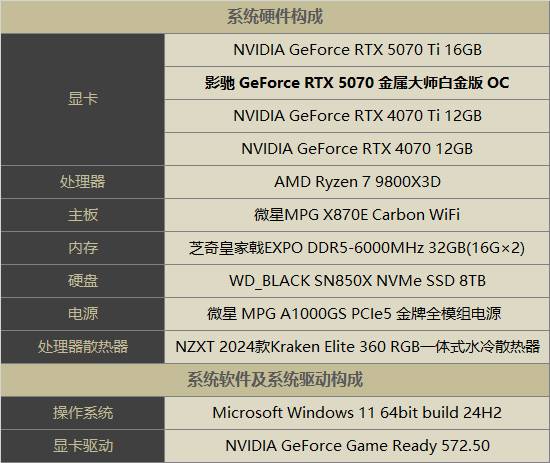550x463 pixels.
Task: Click the NZXT Kraken Elite 360 cooler cell
Action: pyautogui.click(x=357, y=347)
